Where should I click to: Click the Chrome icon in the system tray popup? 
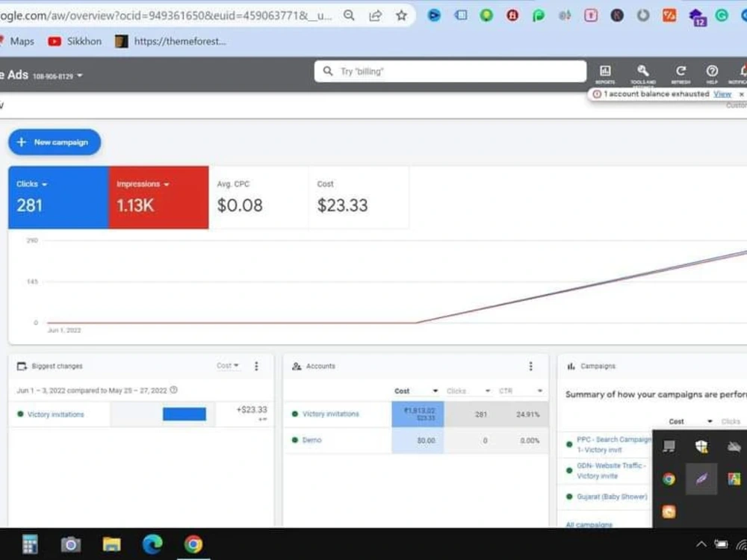point(669,479)
